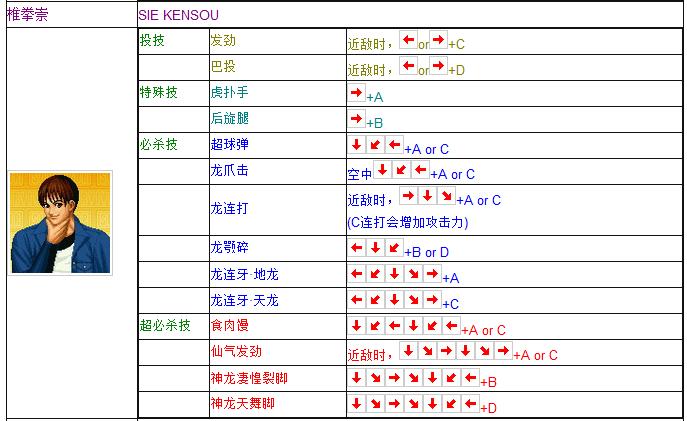This screenshot has height=421, width=687.
Task: Pick the down-left arrow icon in the 龙爪击 row
Action: tap(401, 170)
